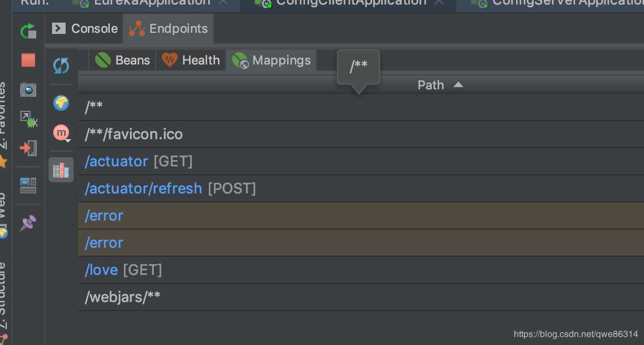Open the Favorites tool window
This screenshot has height=345, width=644.
click(3, 119)
